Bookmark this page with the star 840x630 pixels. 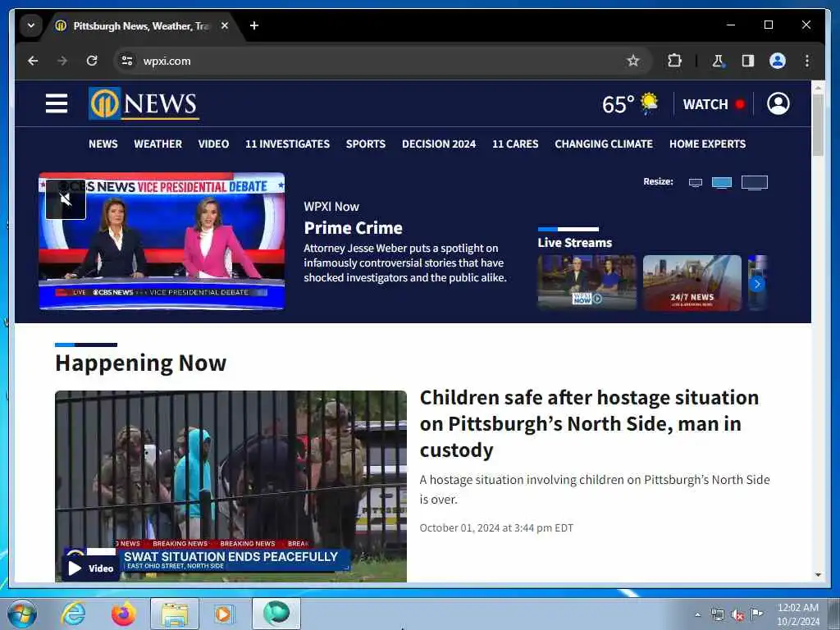pyautogui.click(x=632, y=61)
